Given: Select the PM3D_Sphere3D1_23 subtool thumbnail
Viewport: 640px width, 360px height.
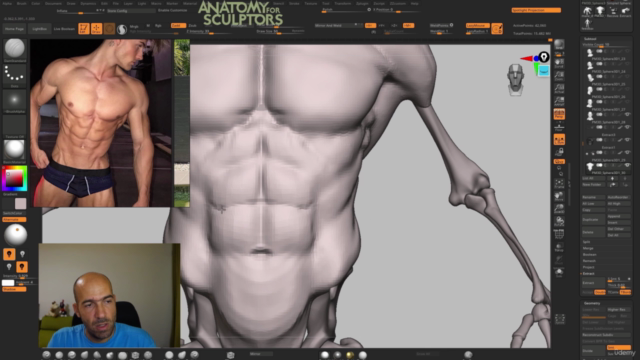Looking at the screenshot, I should pyautogui.click(x=590, y=52).
